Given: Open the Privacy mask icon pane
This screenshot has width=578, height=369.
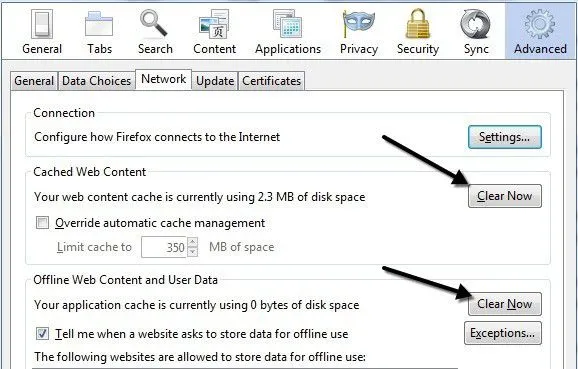Looking at the screenshot, I should point(358,31).
